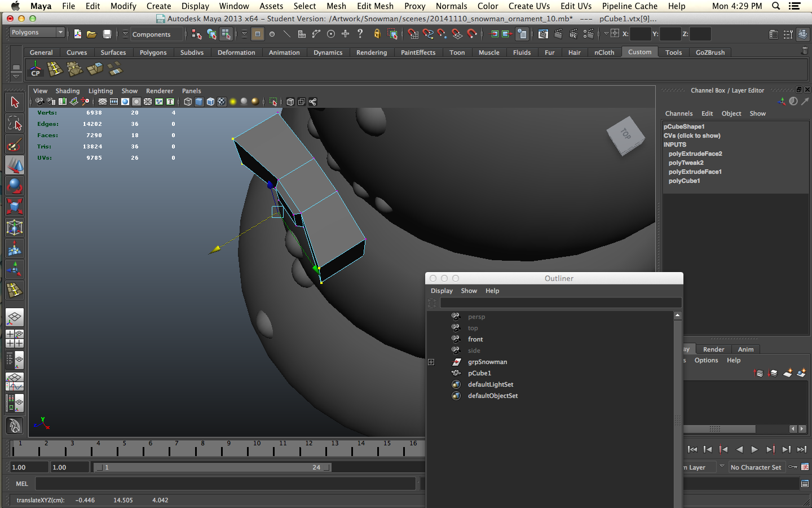Open Render Settings icon
This screenshot has width=812, height=508.
[x=589, y=34]
